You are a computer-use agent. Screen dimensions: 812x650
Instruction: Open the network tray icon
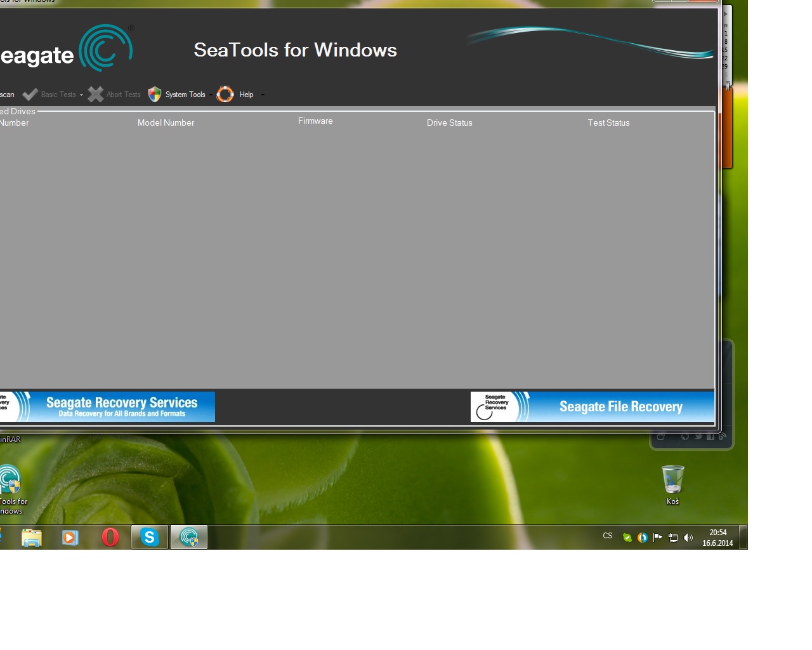coord(673,538)
